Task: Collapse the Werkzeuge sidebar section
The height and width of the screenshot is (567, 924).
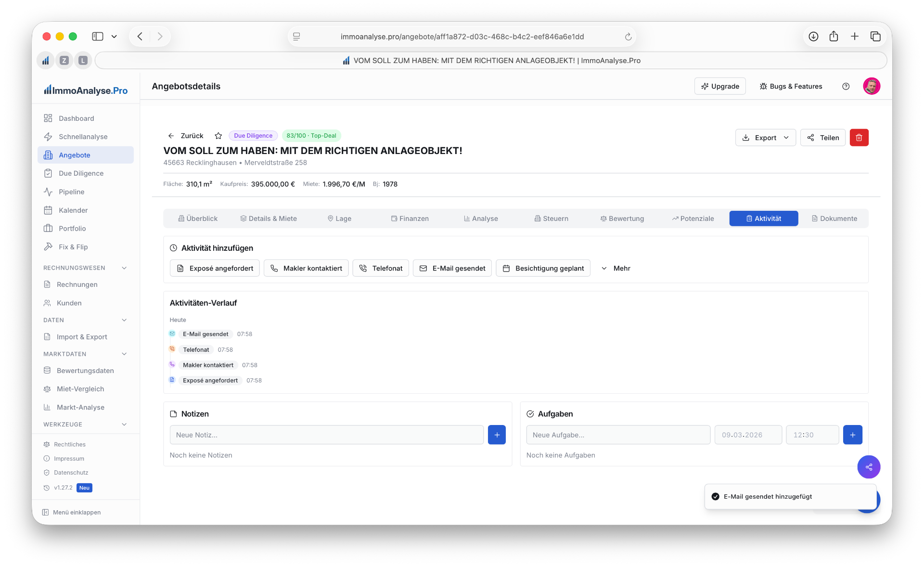Action: tap(124, 424)
